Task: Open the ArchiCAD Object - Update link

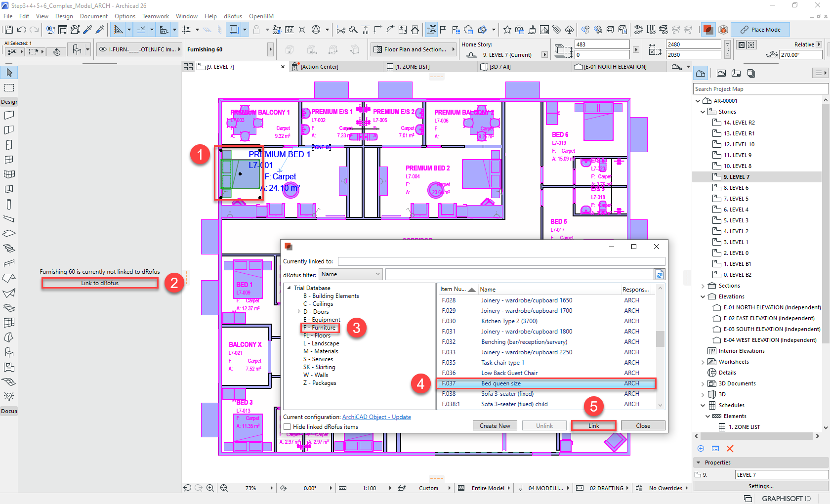Action: pyautogui.click(x=376, y=417)
